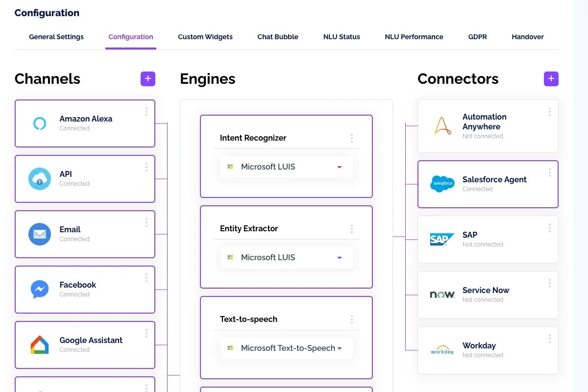Viewport: 588px width, 392px height.
Task: Open the Amazon Alexa three-dot menu
Action: tap(146, 112)
